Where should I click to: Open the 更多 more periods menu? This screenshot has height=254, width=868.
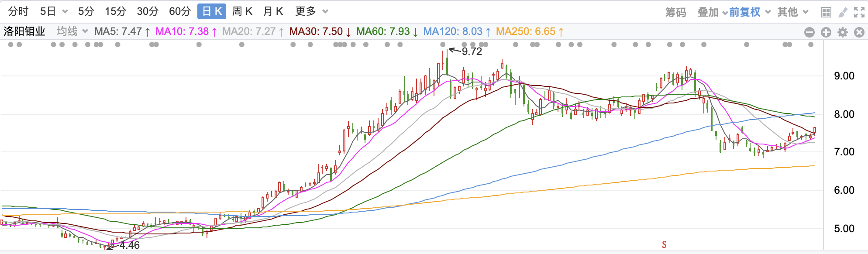click(x=306, y=11)
